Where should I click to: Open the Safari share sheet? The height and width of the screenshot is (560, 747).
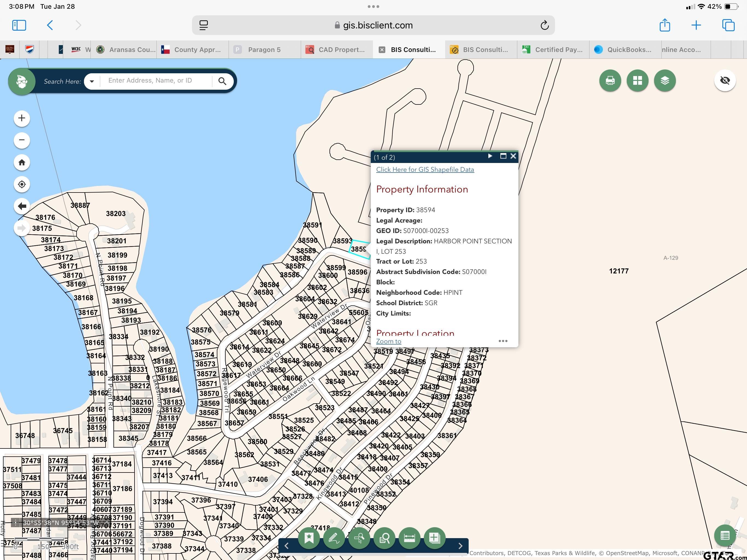[x=665, y=25]
